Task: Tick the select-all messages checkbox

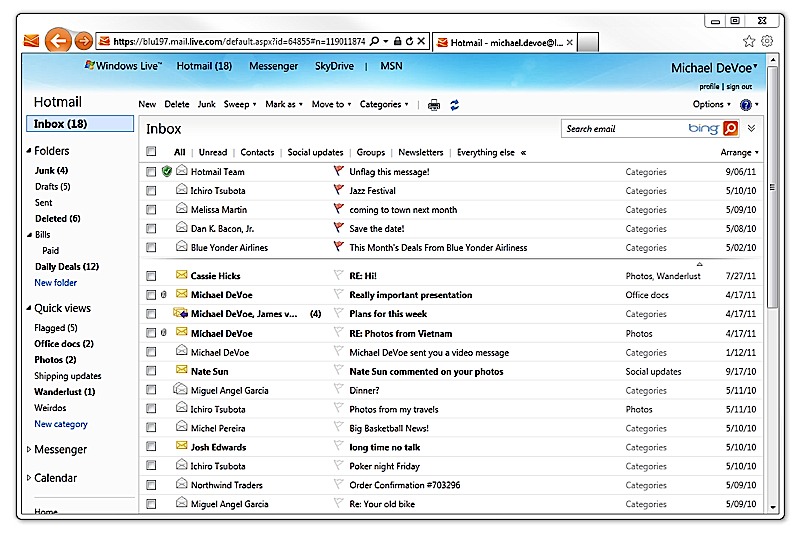Action: coord(151,151)
